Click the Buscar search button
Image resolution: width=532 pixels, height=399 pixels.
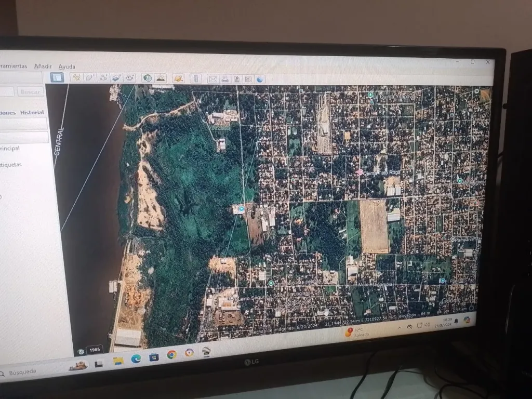[30, 91]
